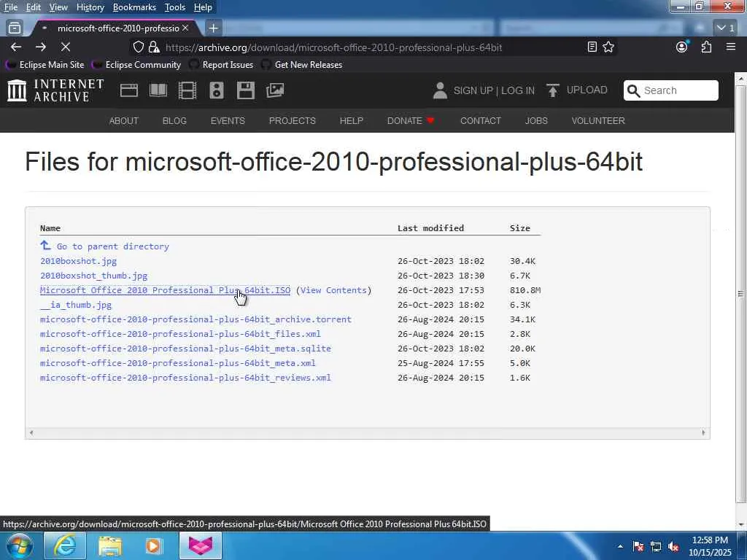
Task: Click the site security padlock icon
Action: point(153,47)
